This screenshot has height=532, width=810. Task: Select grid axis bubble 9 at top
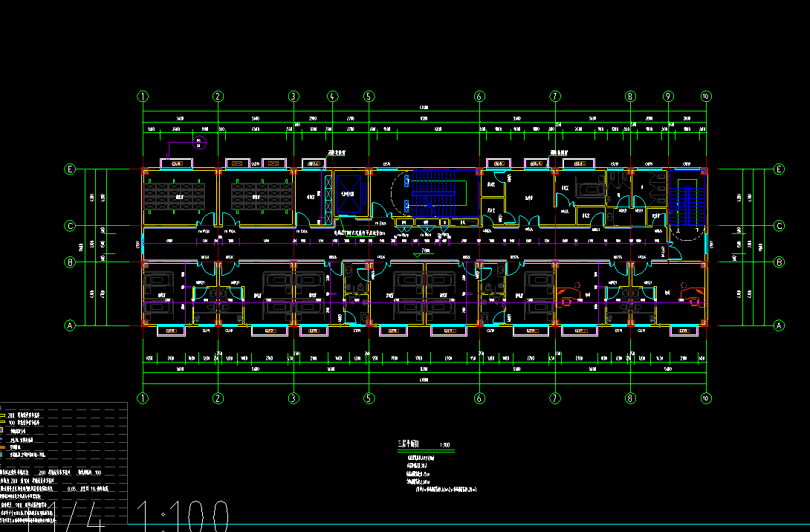pos(668,97)
